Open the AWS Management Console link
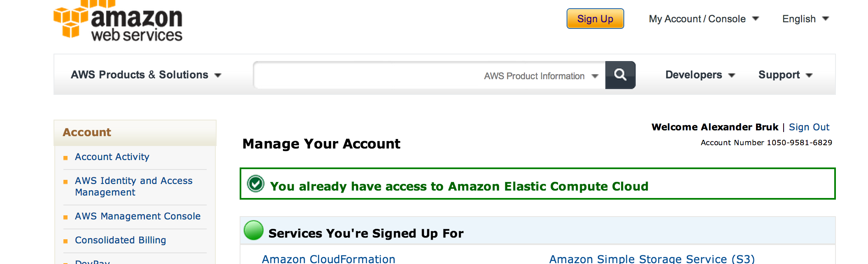Image resolution: width=868 pixels, height=264 pixels. [138, 216]
